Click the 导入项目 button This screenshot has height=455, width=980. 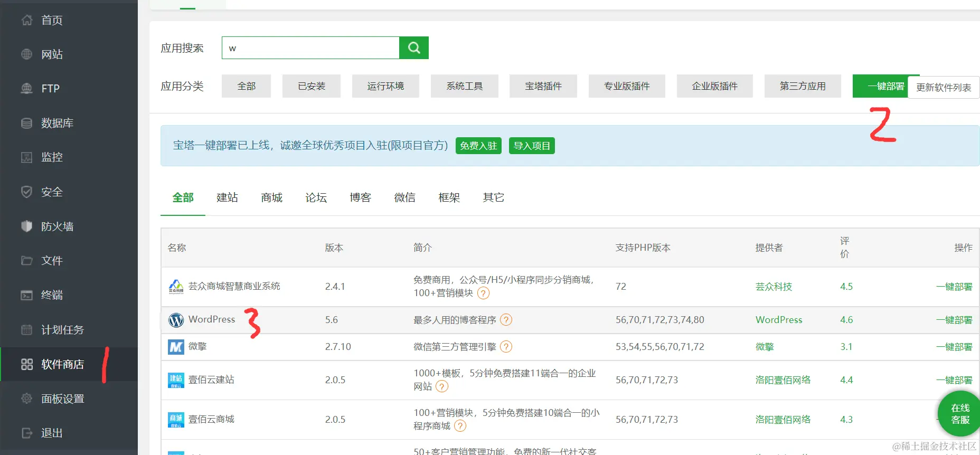(x=532, y=146)
